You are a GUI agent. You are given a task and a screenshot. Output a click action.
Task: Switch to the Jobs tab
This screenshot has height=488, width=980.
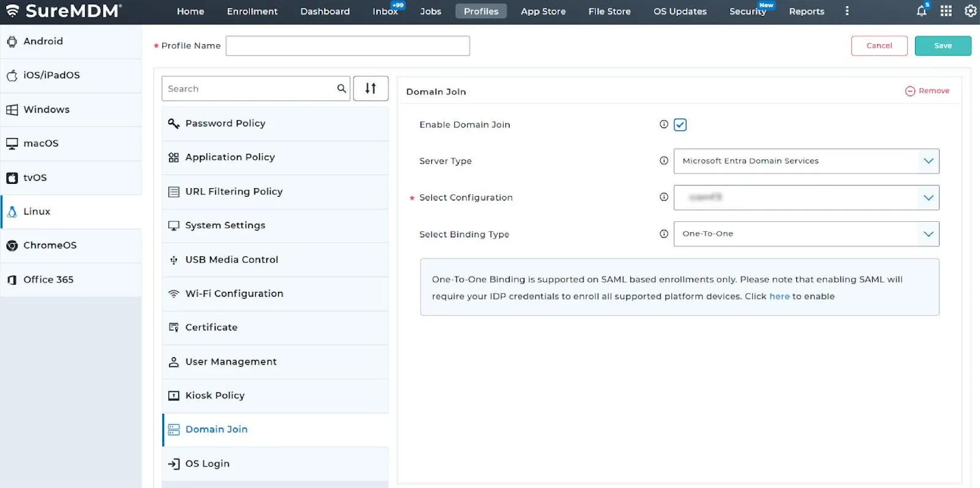[431, 11]
